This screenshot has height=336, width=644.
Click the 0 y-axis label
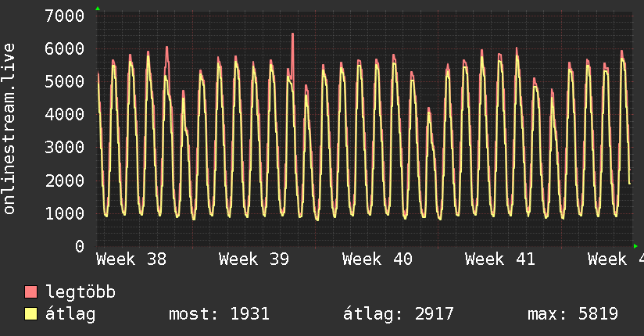click(x=79, y=246)
